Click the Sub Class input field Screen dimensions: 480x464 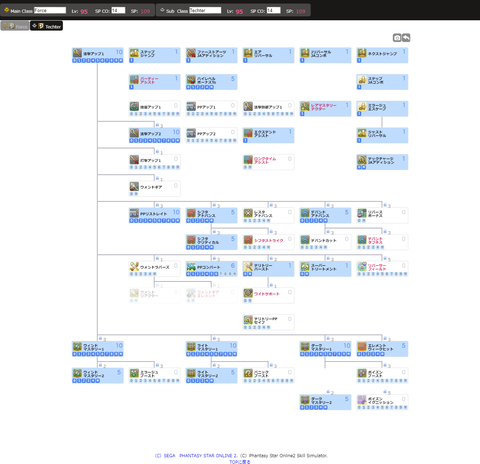click(205, 10)
